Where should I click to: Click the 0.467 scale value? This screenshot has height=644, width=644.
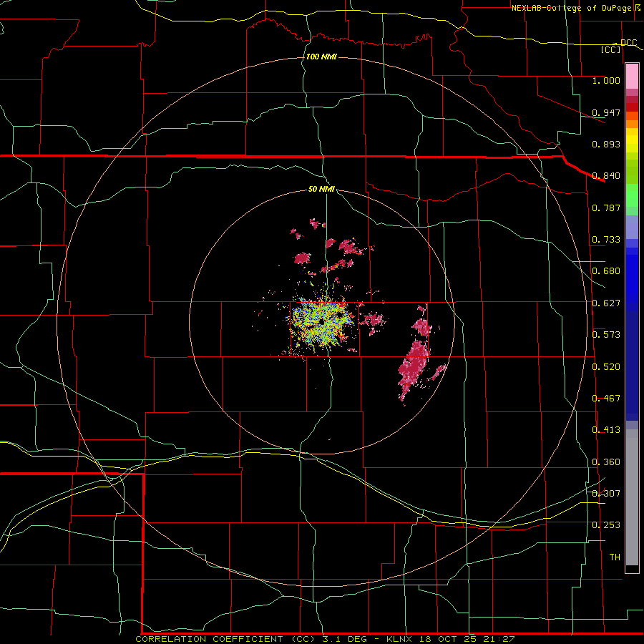(606, 399)
